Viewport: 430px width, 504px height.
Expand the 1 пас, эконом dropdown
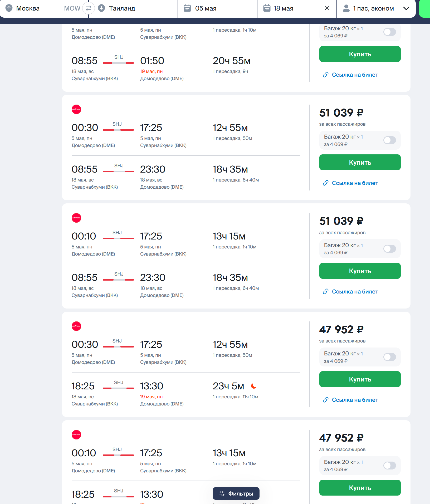406,8
